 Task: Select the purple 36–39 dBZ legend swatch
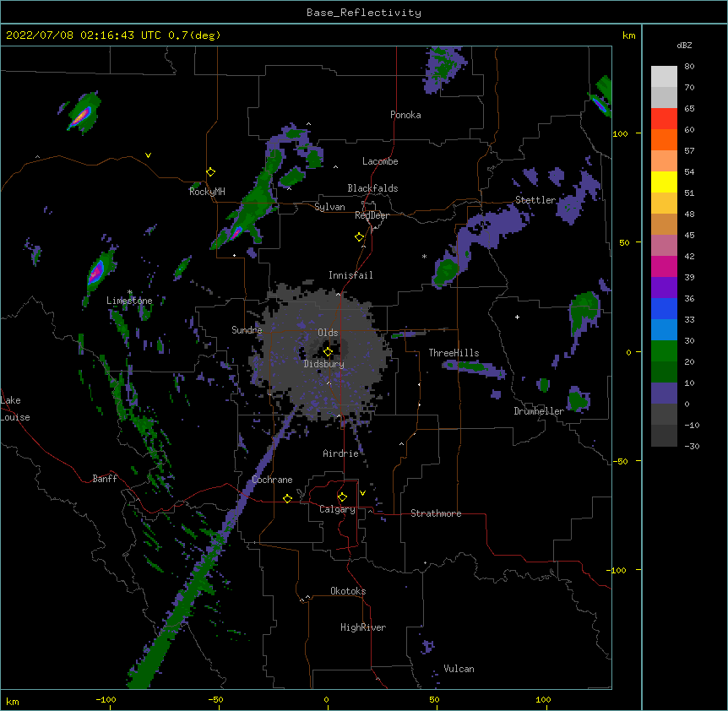[x=664, y=287]
